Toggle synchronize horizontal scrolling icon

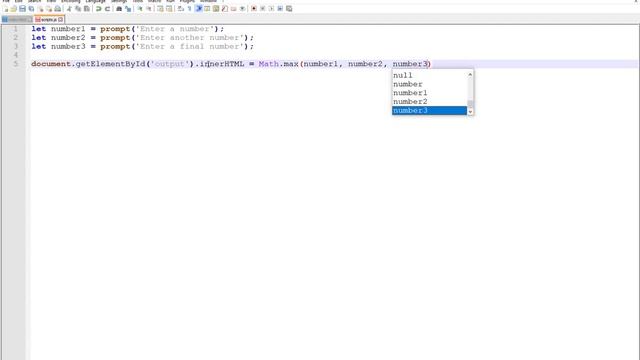[169, 9]
